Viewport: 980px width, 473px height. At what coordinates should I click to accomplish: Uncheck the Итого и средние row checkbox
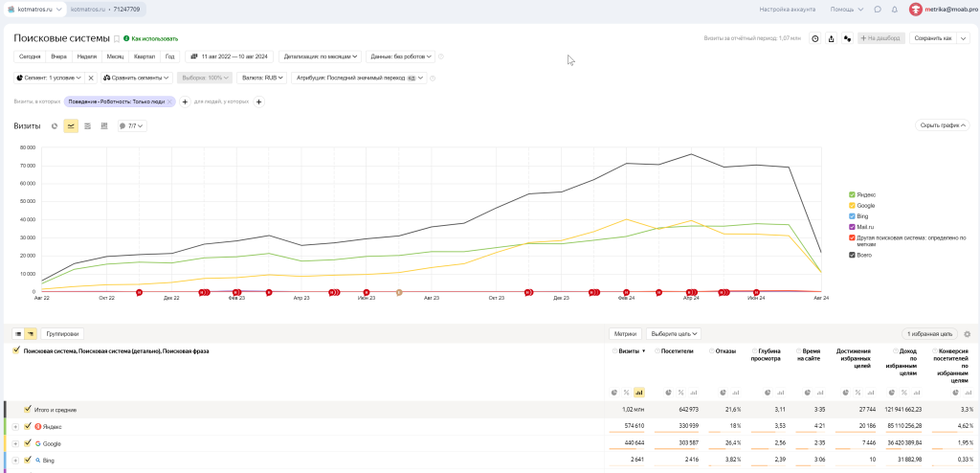click(28, 409)
